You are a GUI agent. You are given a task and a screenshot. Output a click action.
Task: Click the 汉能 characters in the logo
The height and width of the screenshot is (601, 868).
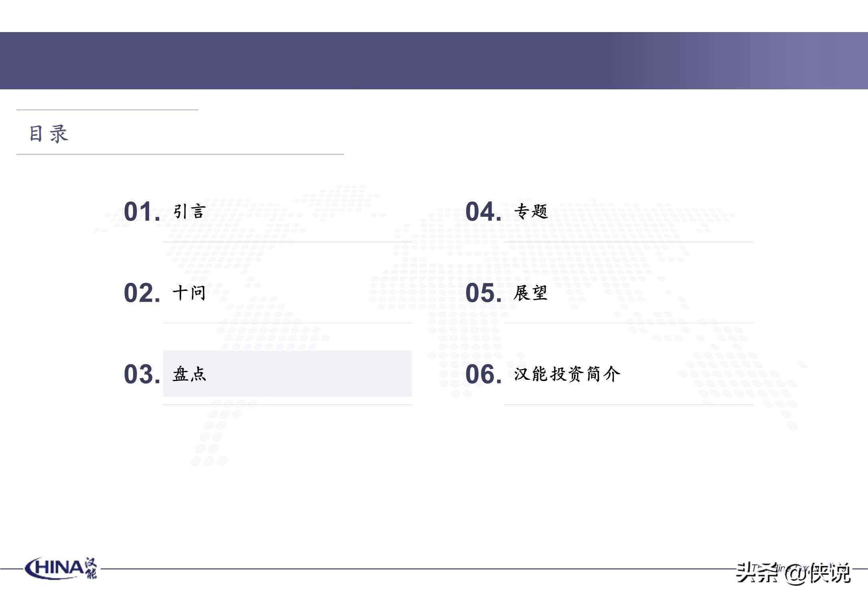pos(91,568)
